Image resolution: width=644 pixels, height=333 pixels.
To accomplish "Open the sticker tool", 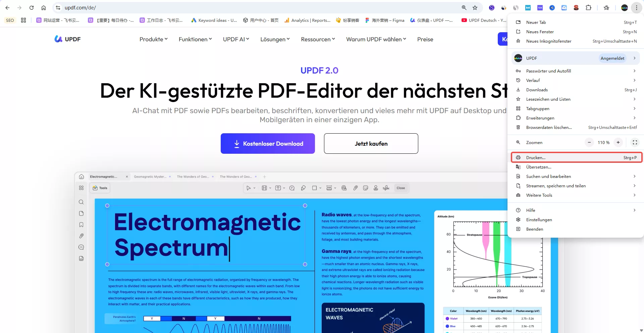I will [x=366, y=188].
